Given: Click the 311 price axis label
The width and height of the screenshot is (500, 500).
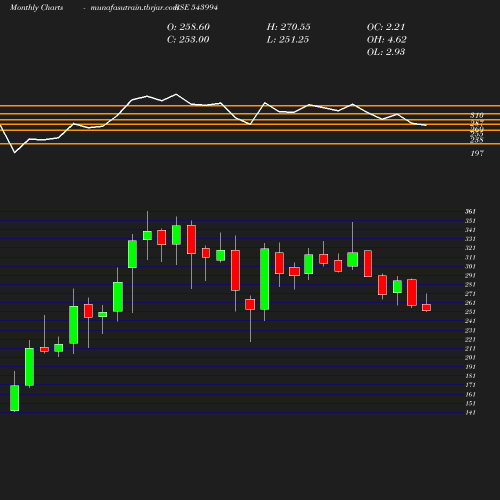Looking at the screenshot, I should (470, 257).
